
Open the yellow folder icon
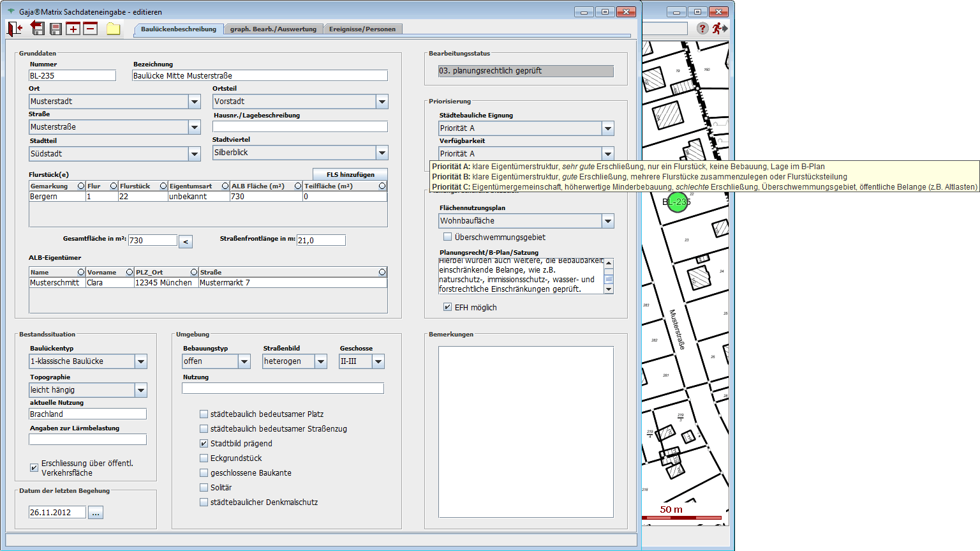pyautogui.click(x=114, y=29)
